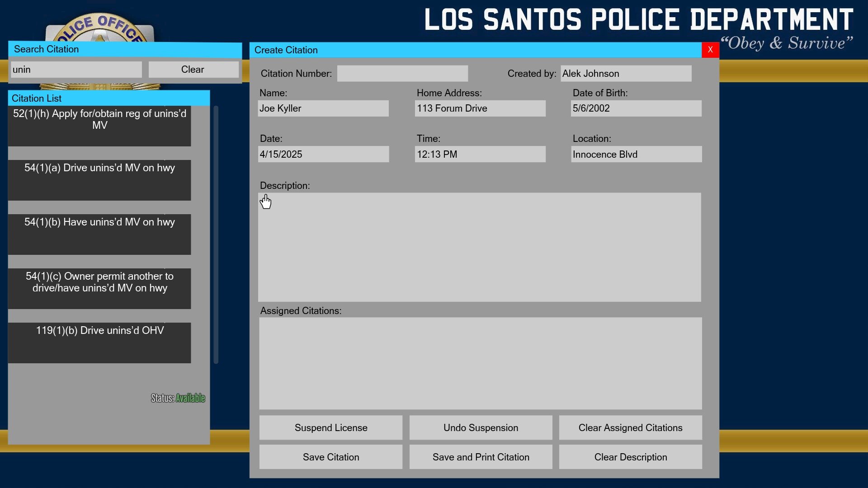
Task: Select 54(1)(c) Owner permit another citation
Action: [99, 288]
